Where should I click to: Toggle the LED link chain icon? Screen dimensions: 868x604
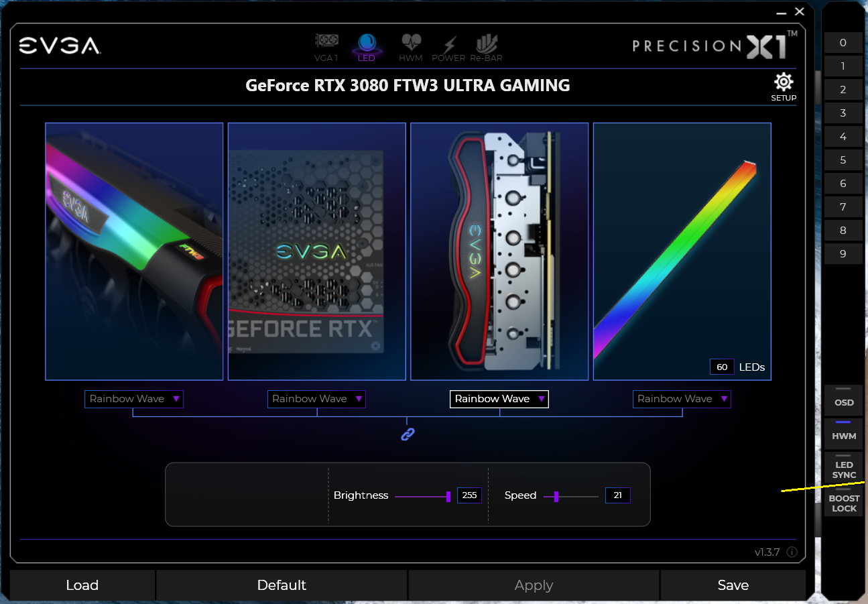pos(408,434)
